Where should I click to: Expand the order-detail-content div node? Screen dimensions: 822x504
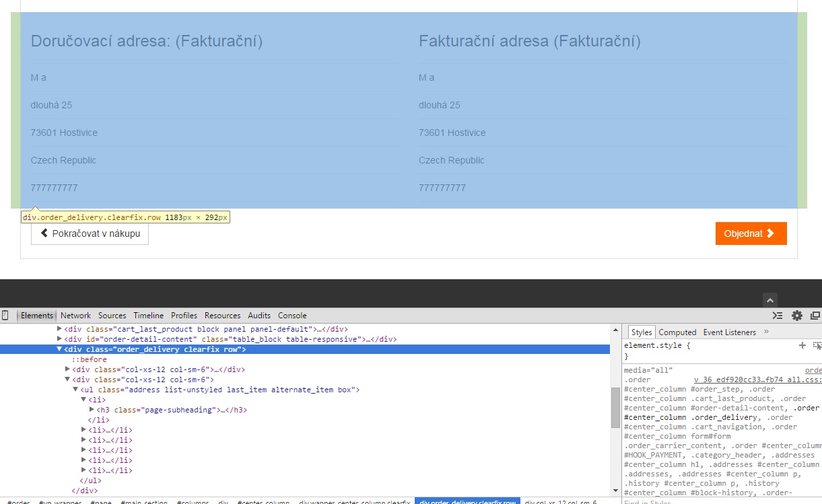(x=59, y=339)
